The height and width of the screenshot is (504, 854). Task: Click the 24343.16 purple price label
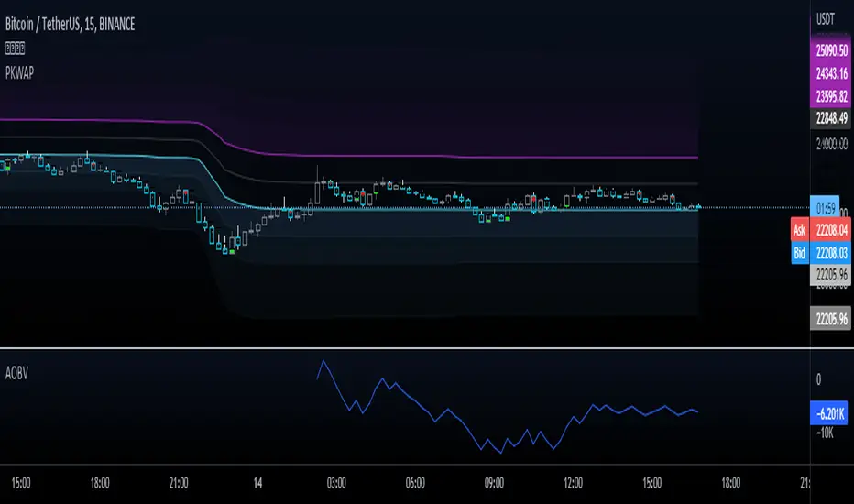tap(831, 73)
